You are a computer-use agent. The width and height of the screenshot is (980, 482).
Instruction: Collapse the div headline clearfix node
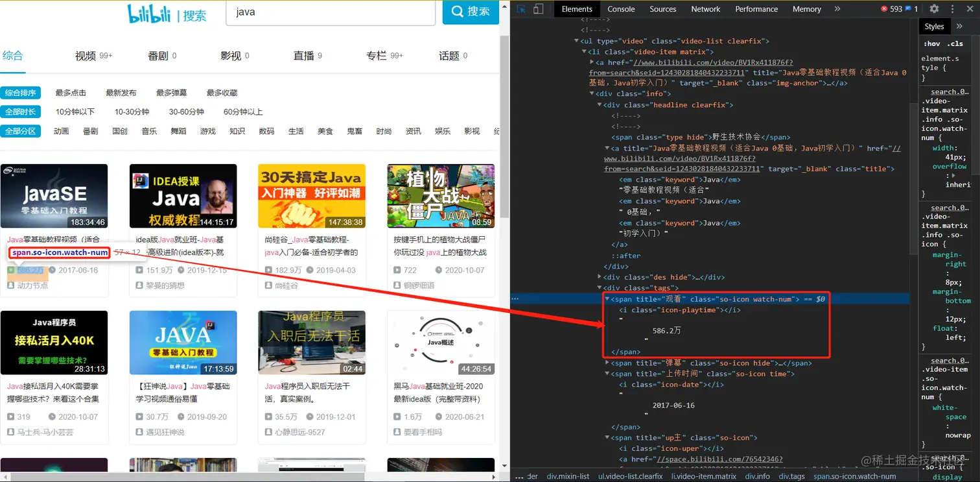(600, 105)
